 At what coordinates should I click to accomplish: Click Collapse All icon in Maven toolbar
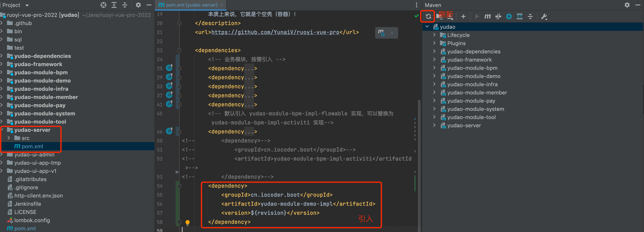(x=530, y=16)
